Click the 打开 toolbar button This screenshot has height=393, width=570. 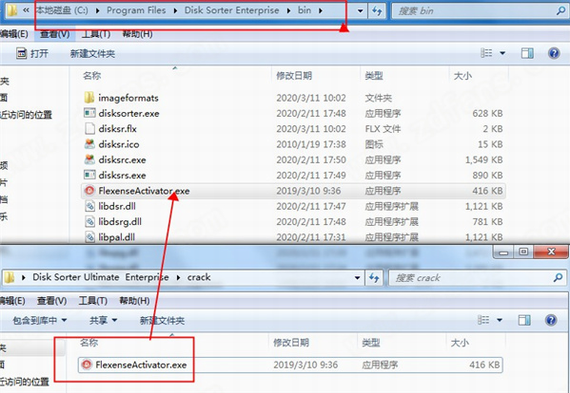pyautogui.click(x=32, y=53)
